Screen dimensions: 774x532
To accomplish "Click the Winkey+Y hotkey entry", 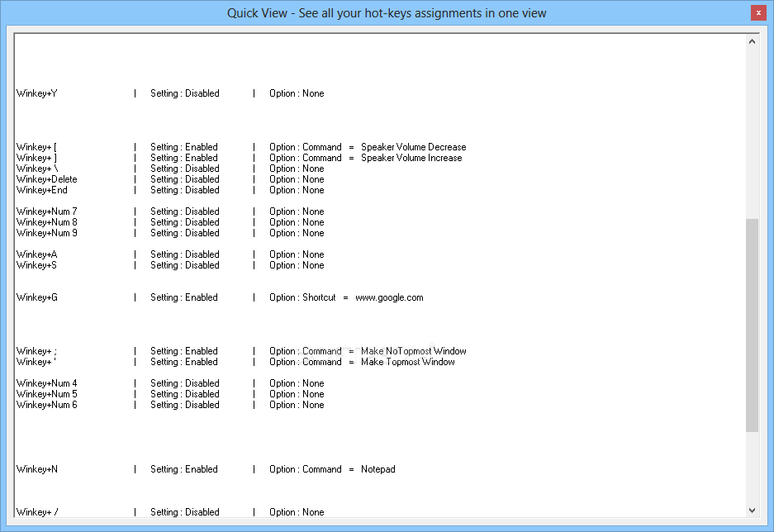I will tap(37, 93).
